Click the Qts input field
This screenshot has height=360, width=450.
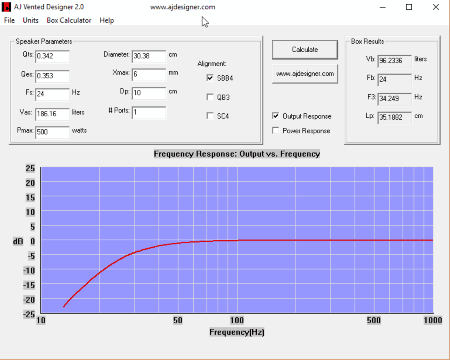(x=52, y=56)
